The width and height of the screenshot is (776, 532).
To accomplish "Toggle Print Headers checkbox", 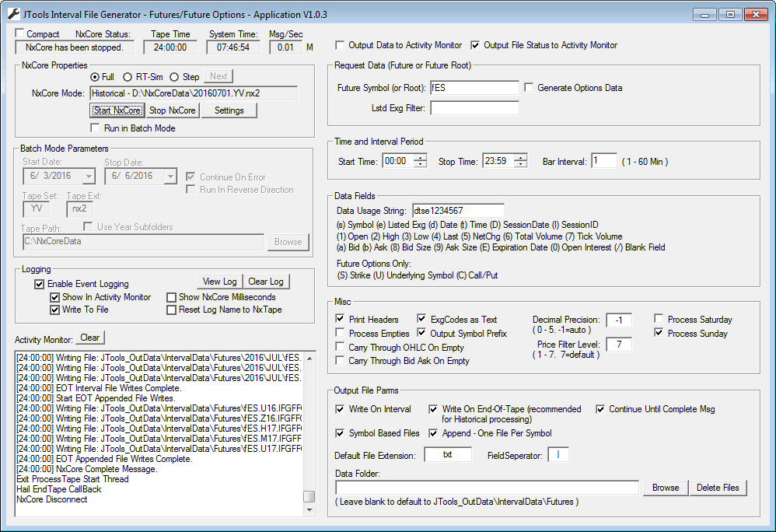I will point(340,319).
